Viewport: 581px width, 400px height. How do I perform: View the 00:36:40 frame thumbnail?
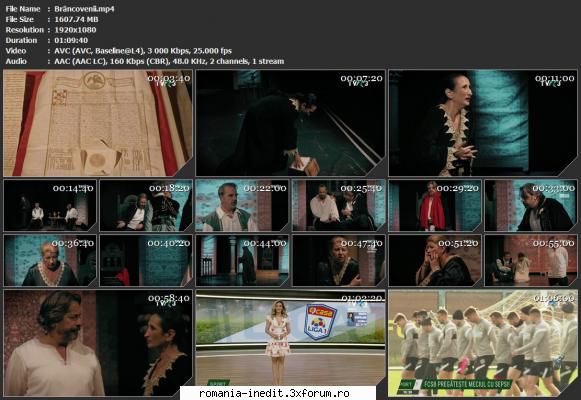coord(50,260)
